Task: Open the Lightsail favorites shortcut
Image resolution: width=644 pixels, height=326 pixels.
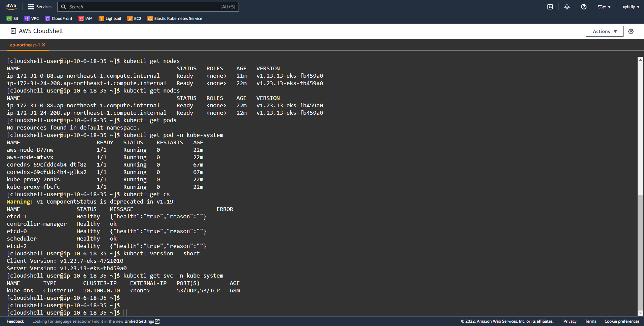Action: pyautogui.click(x=110, y=19)
